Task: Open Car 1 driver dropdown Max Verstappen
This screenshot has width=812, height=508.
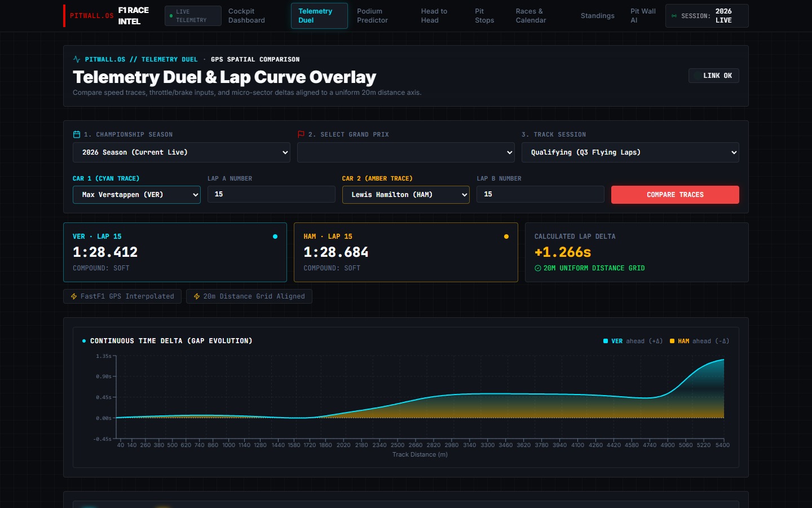Action: [136, 195]
